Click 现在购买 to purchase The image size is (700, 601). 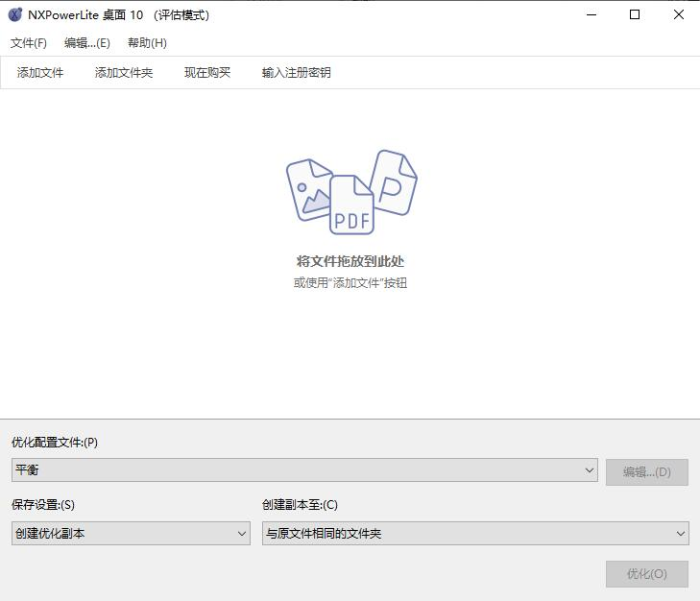(207, 73)
